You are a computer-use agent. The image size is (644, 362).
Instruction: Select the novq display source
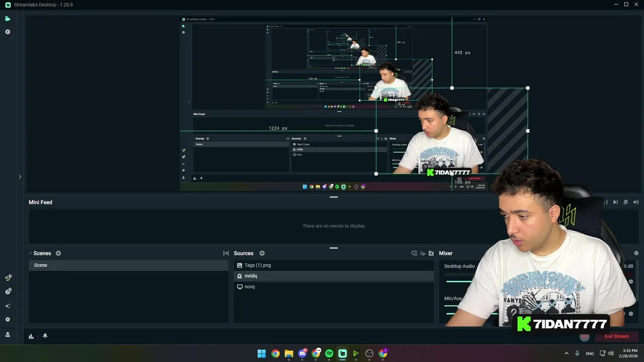point(334,287)
